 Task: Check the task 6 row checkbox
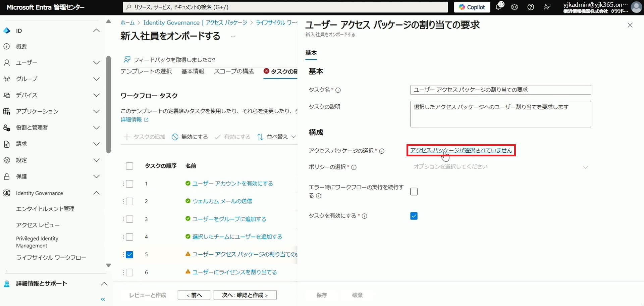[x=129, y=272]
